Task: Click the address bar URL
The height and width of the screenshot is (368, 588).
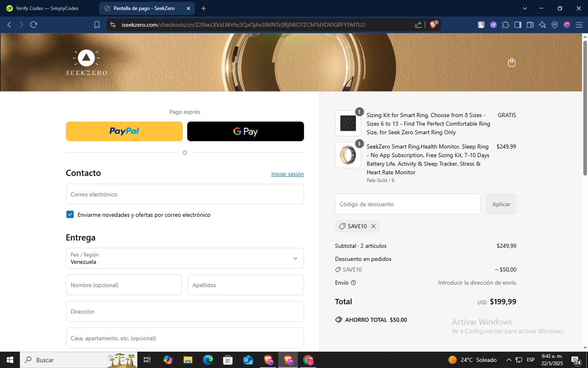Action: [243, 25]
